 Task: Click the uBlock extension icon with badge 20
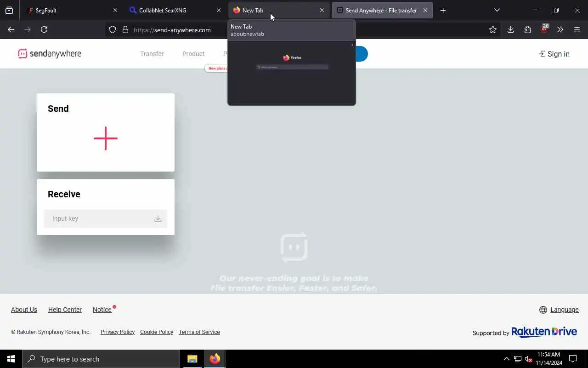544,29
